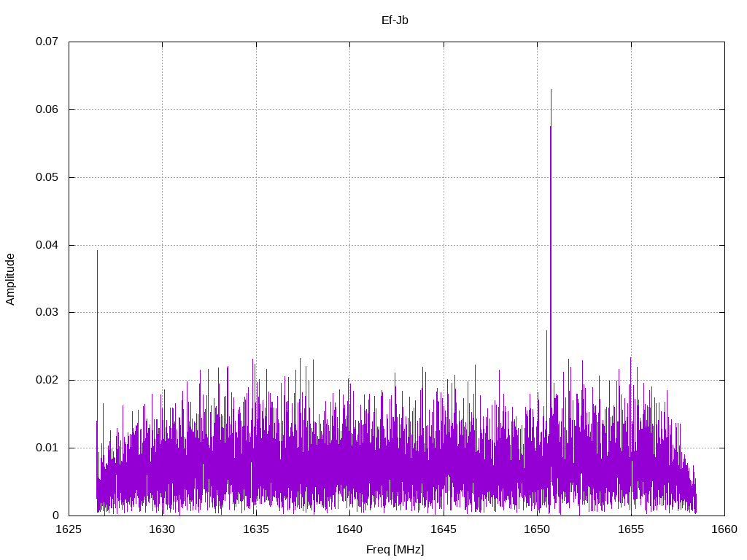Viewport: 747px width, 560px height.
Task: Click the y-axis tick label '0.04'
Action: tap(47, 245)
